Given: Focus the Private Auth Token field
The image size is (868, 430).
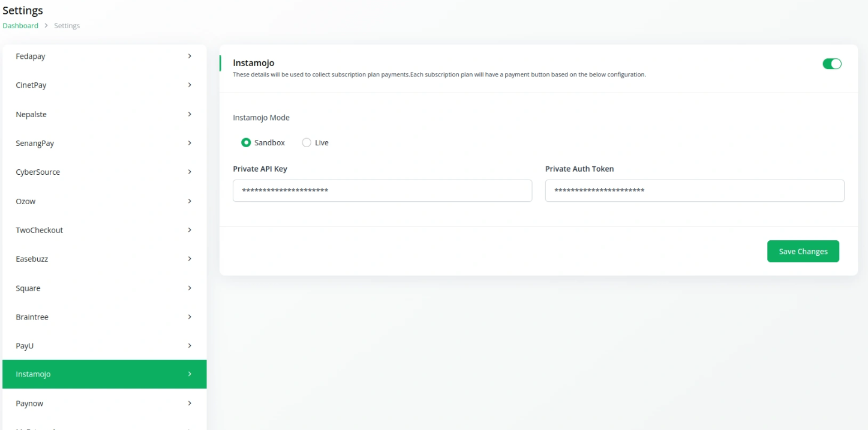Looking at the screenshot, I should tap(695, 190).
